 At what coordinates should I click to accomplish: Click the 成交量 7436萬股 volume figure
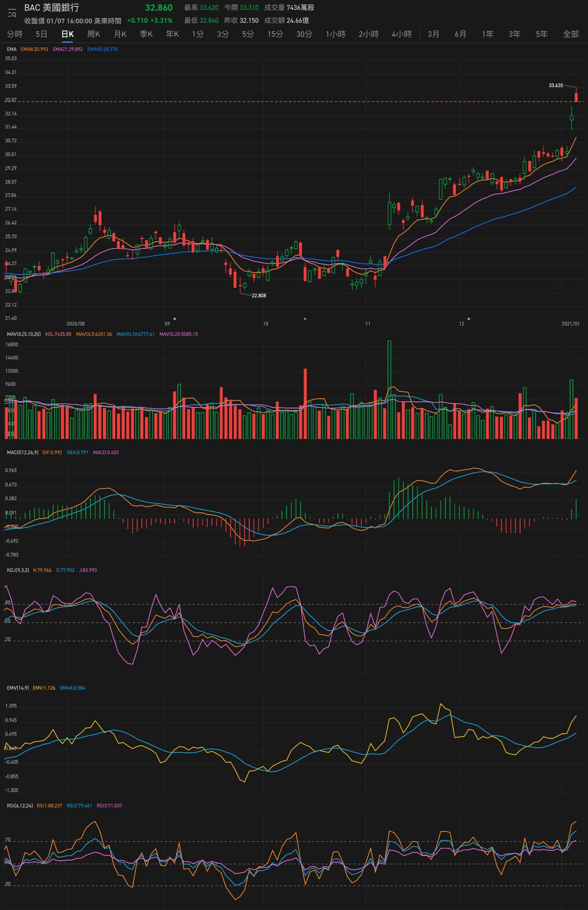point(289,8)
